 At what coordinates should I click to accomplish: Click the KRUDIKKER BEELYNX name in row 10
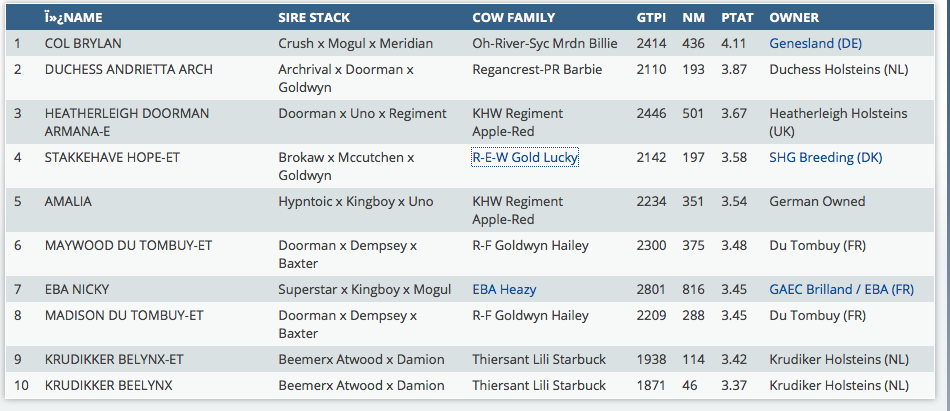point(108,385)
